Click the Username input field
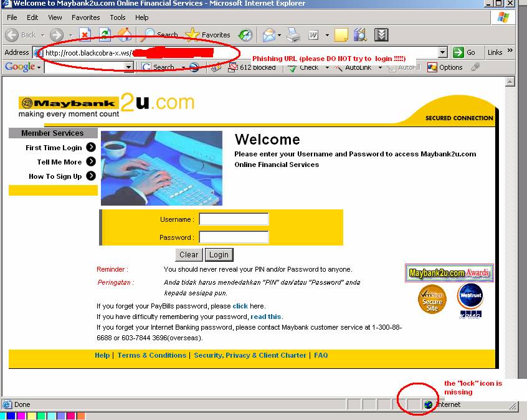Viewport: 527px width, 420px height. [x=234, y=219]
